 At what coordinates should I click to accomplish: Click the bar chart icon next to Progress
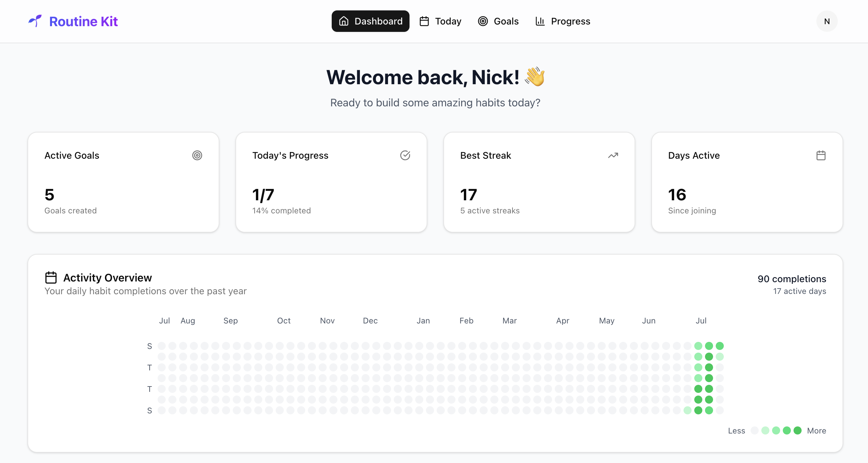coord(540,21)
